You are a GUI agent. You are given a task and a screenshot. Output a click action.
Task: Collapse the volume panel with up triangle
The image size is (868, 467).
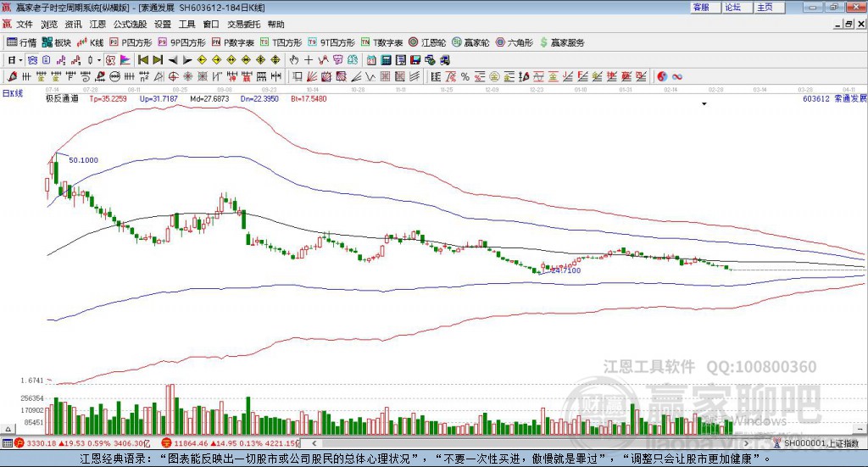8,429
